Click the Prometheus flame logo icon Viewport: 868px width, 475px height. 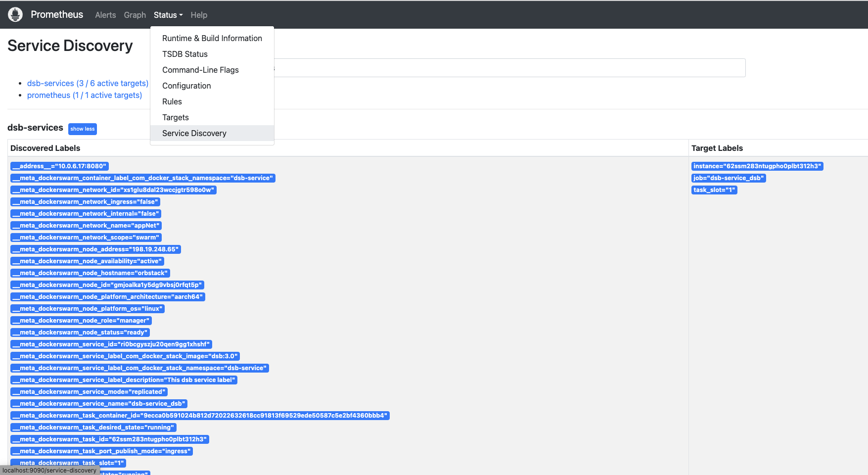pos(15,15)
